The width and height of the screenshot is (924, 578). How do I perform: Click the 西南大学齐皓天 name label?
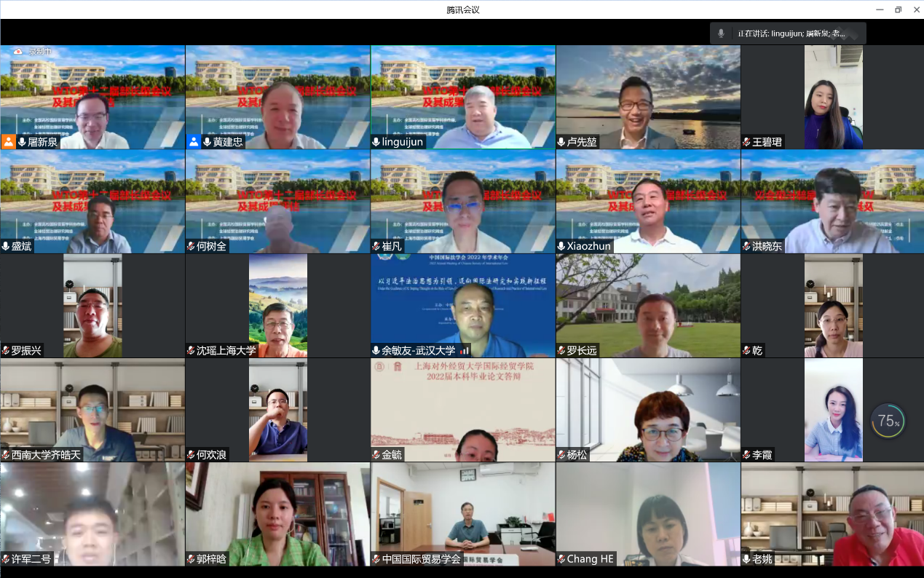tap(46, 455)
